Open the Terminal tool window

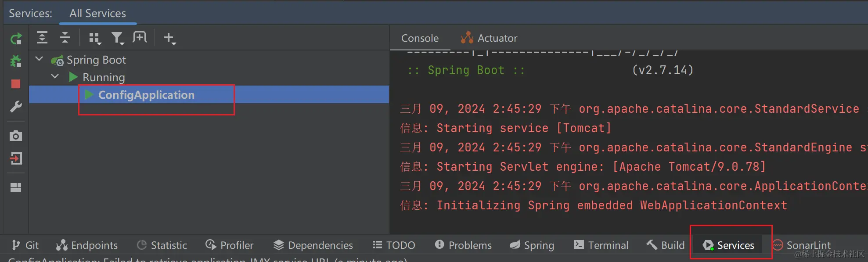click(x=601, y=245)
